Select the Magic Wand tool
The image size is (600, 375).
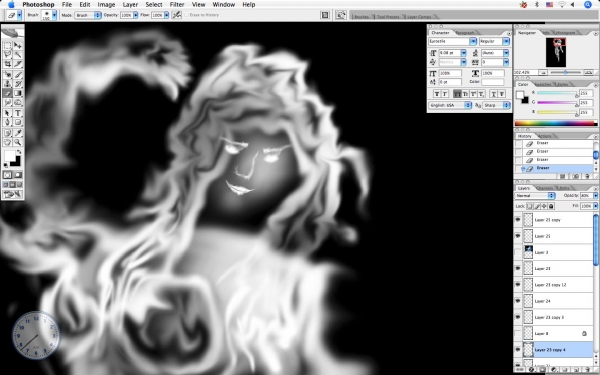(x=18, y=55)
